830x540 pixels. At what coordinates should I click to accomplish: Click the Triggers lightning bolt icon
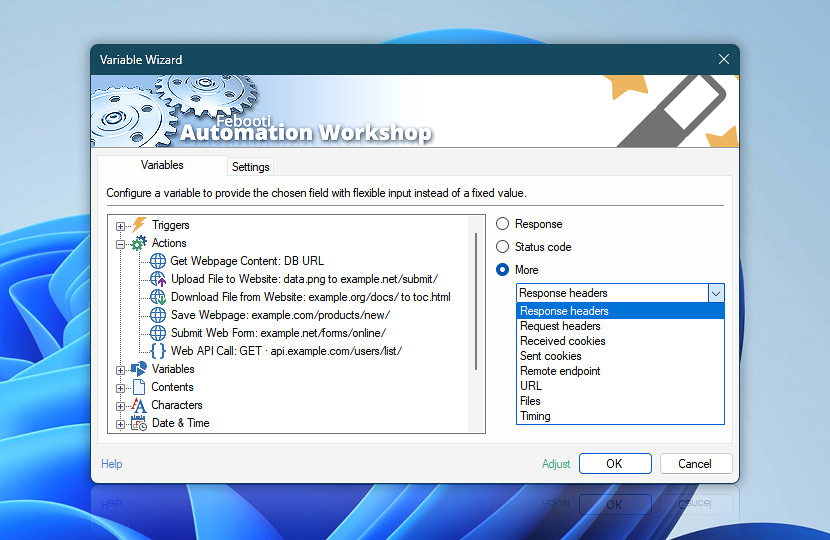[x=139, y=224]
